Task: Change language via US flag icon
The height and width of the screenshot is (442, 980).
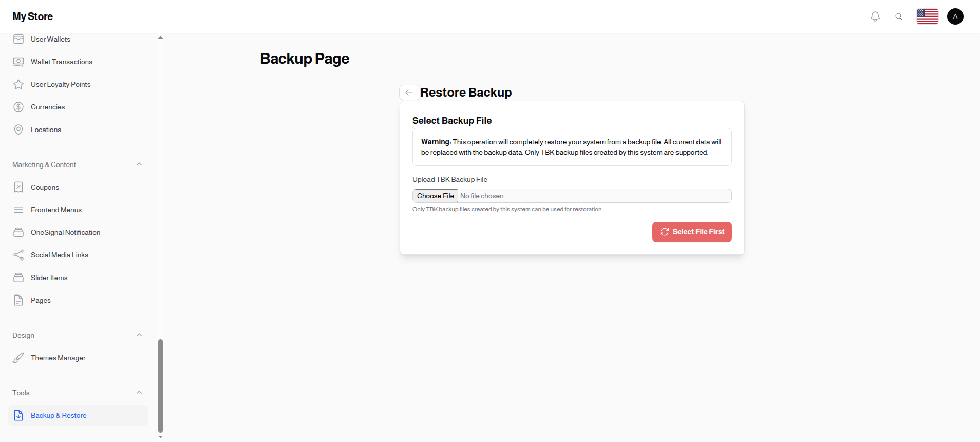Action: click(928, 16)
